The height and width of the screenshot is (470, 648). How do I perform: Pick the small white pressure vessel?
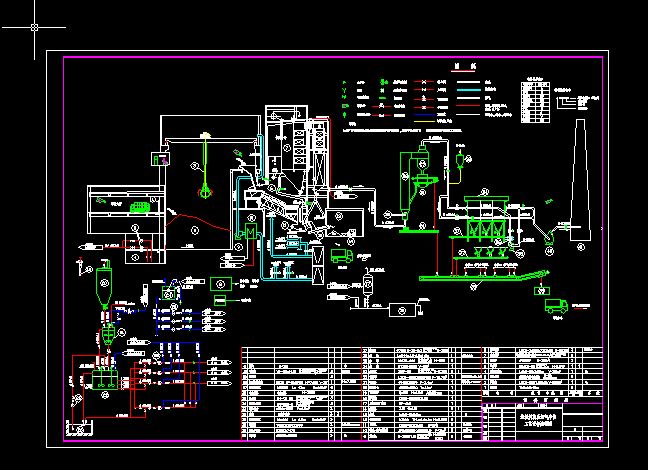367,284
